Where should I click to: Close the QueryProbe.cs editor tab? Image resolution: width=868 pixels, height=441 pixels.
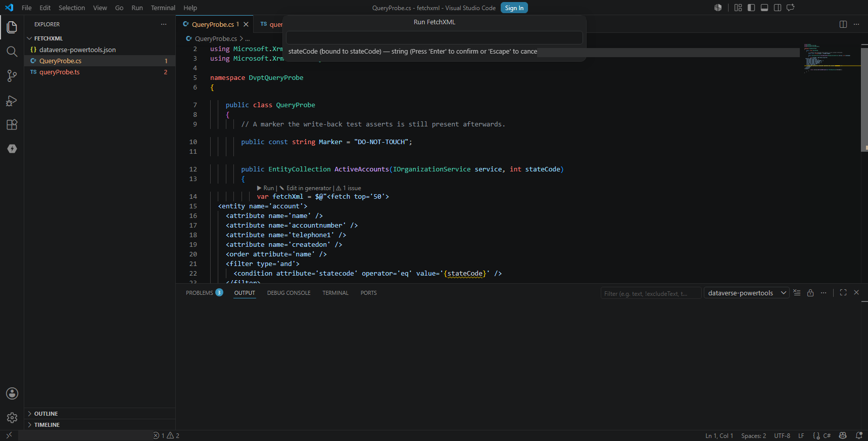(x=246, y=24)
